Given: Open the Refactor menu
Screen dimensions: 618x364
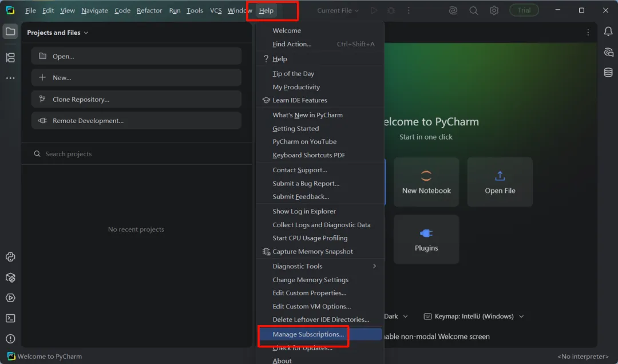Looking at the screenshot, I should (149, 11).
